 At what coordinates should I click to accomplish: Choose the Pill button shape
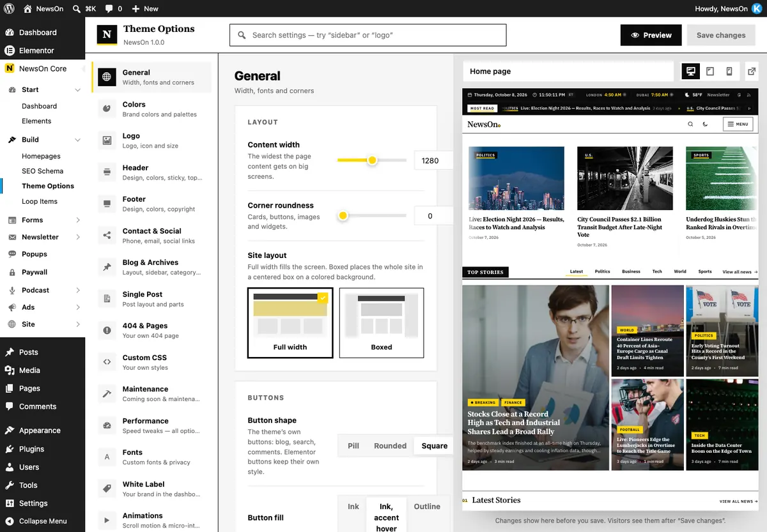[353, 446]
